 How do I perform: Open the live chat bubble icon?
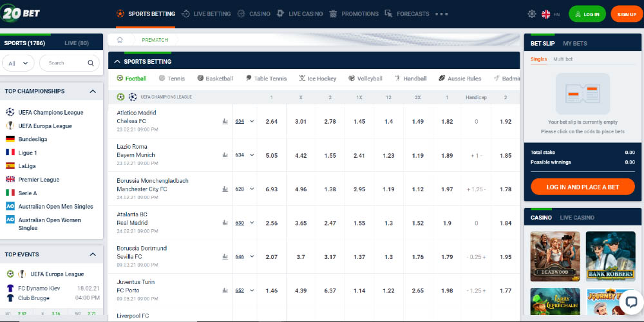point(630,301)
